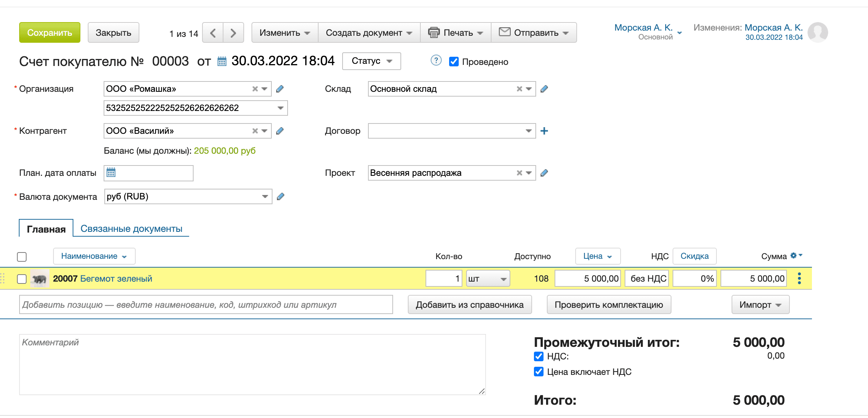Click the green Сохранить button
Screen dimensions: 868x418
pos(50,33)
